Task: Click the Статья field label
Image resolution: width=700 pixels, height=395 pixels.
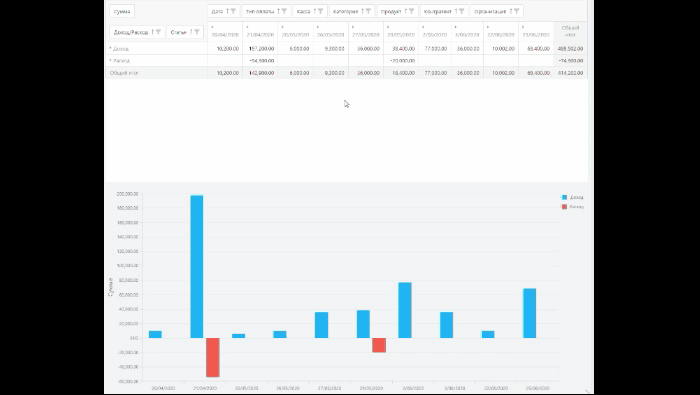Action: [179, 32]
